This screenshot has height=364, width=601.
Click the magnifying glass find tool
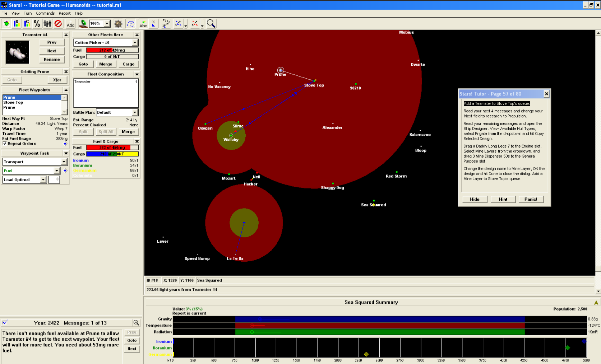tap(211, 24)
